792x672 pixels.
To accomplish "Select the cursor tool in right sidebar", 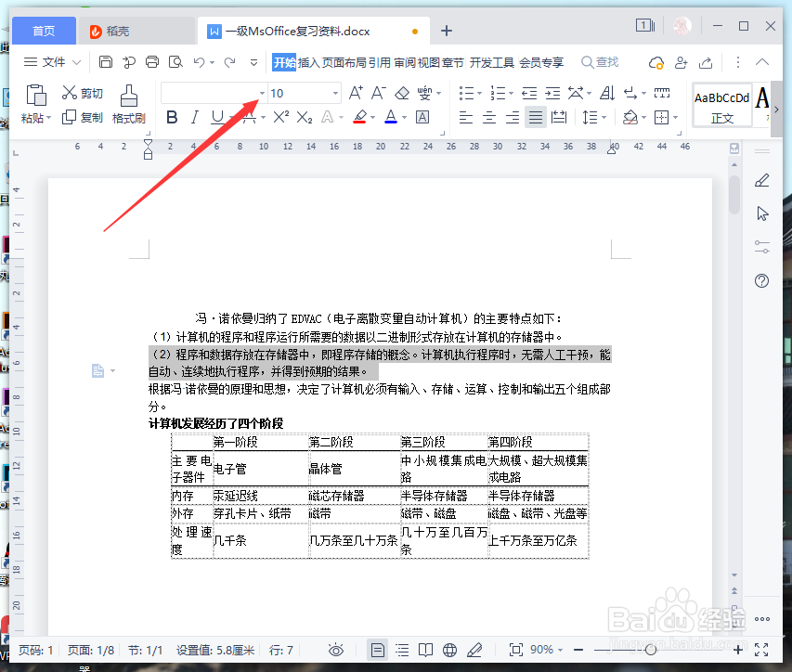I will click(762, 213).
